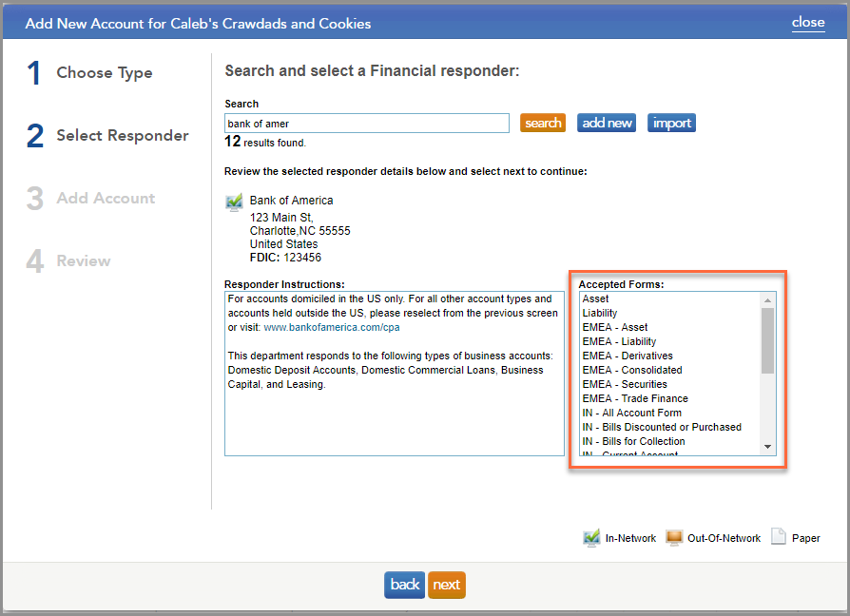Click the Bank of America in-network responder icon
This screenshot has height=616, width=850.
point(233,202)
